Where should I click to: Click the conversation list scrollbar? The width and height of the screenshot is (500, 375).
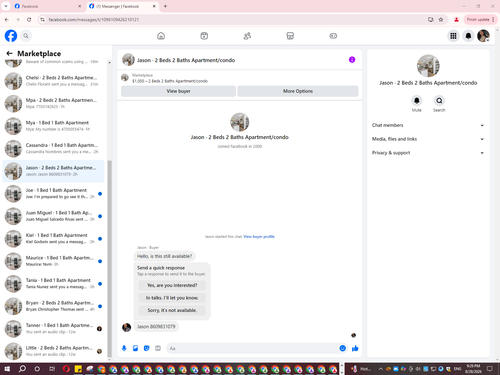tap(109, 258)
